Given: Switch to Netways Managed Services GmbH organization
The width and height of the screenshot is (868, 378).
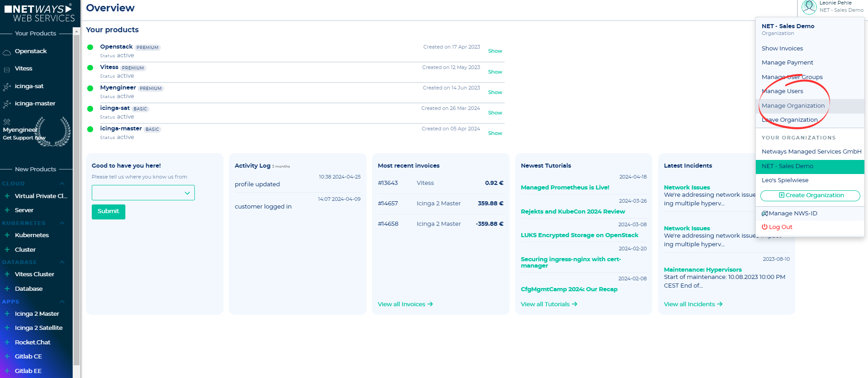Looking at the screenshot, I should pyautogui.click(x=811, y=151).
